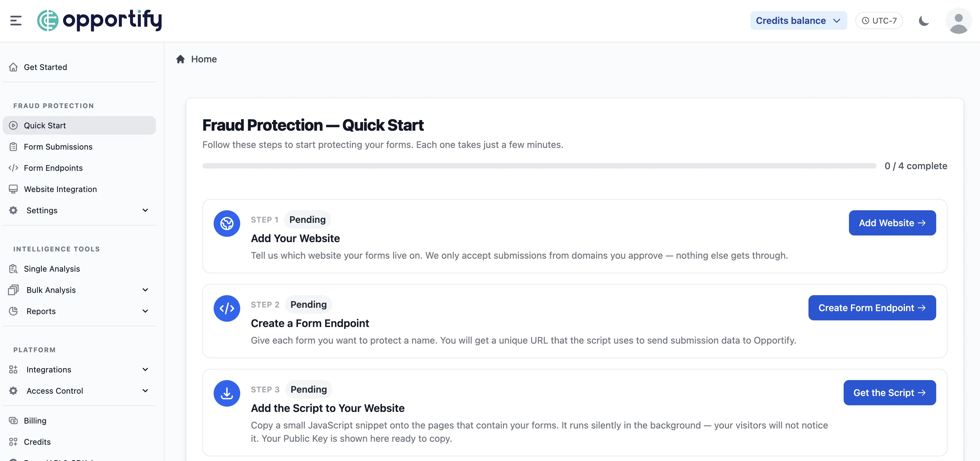Click the Create Form Endpoint button
Viewport: 980px width, 461px height.
(x=872, y=308)
